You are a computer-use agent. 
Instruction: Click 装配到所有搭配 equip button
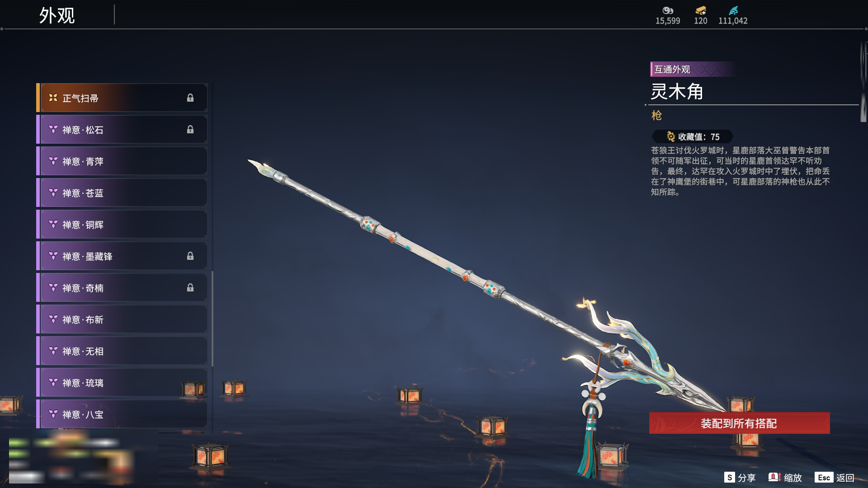739,423
